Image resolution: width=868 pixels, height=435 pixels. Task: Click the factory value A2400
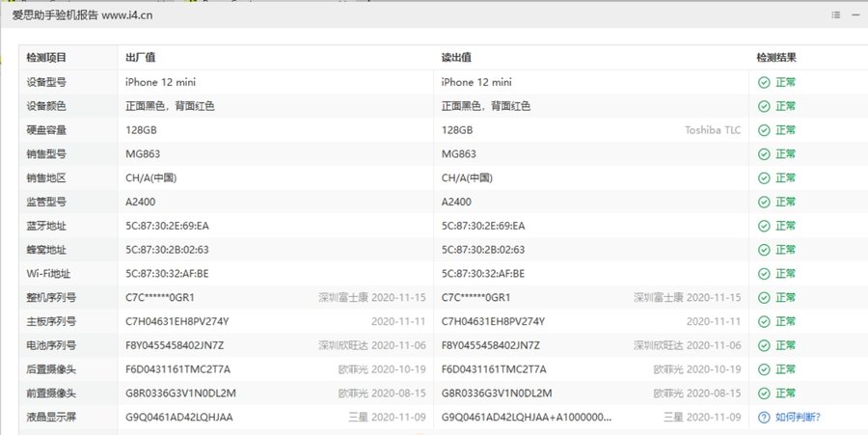click(x=141, y=202)
